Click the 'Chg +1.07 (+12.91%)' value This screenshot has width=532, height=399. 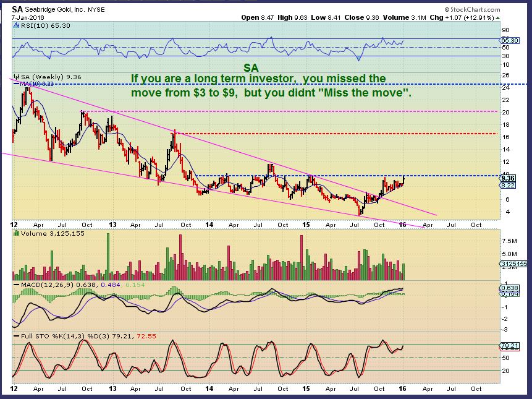click(462, 17)
